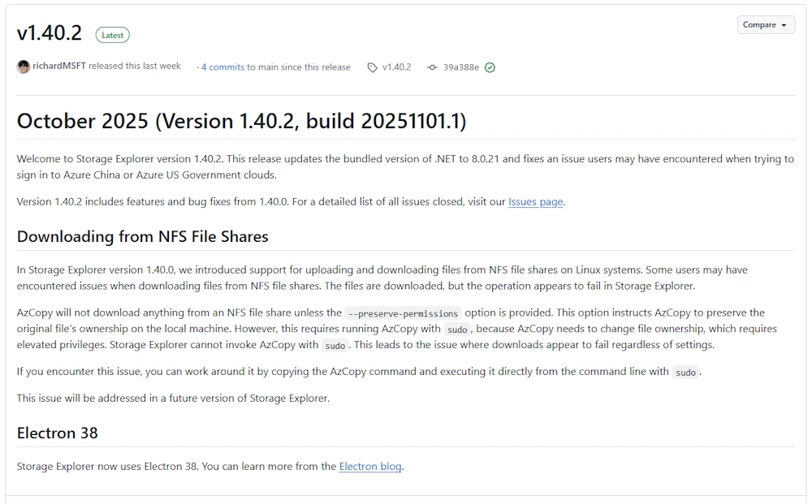Viewport: 812px width, 504px height.
Task: Click richardMSFT's avatar image
Action: (x=24, y=67)
